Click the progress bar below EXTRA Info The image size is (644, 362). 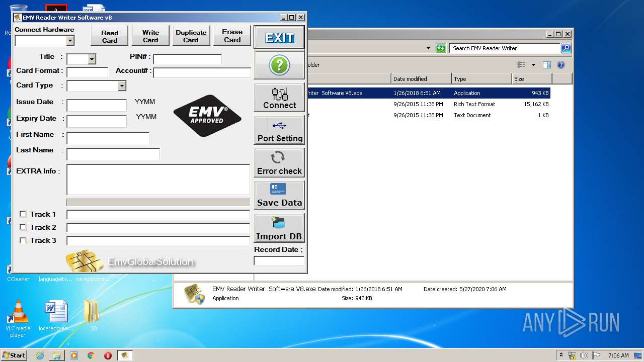(158, 202)
